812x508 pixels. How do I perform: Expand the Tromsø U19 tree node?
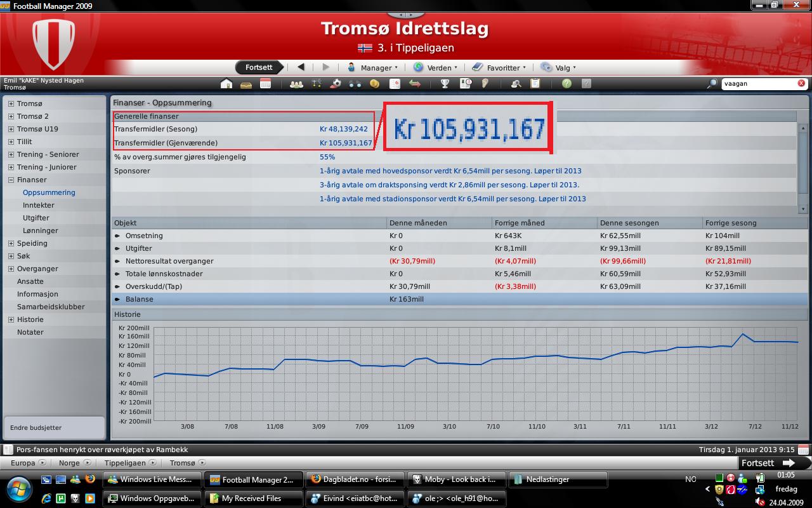(11, 129)
